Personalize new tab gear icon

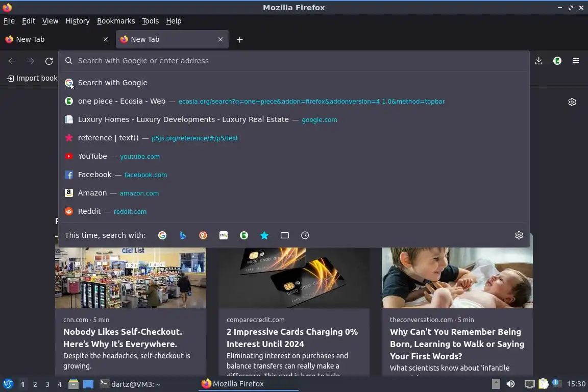click(x=572, y=102)
